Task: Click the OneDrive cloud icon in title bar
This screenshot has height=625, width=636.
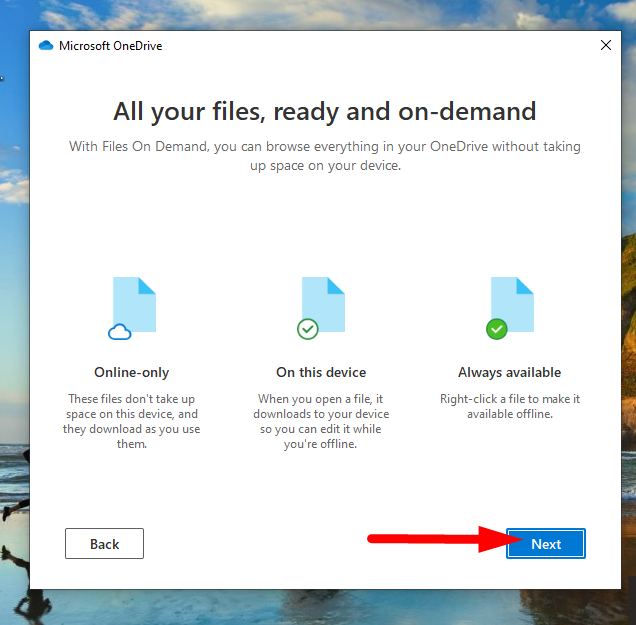Action: 45,45
